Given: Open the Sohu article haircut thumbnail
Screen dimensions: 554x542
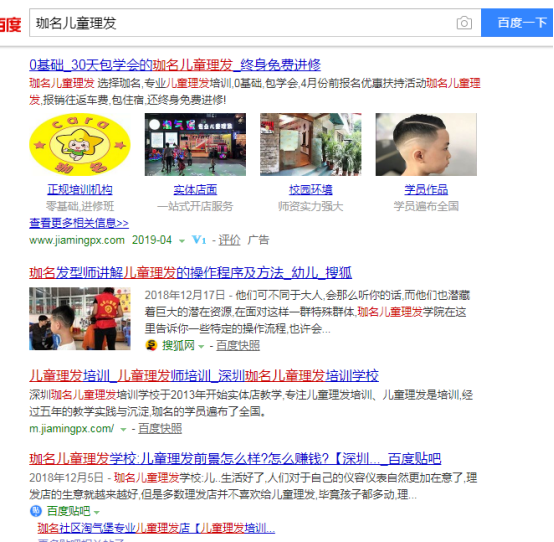Looking at the screenshot, I should 80,319.
